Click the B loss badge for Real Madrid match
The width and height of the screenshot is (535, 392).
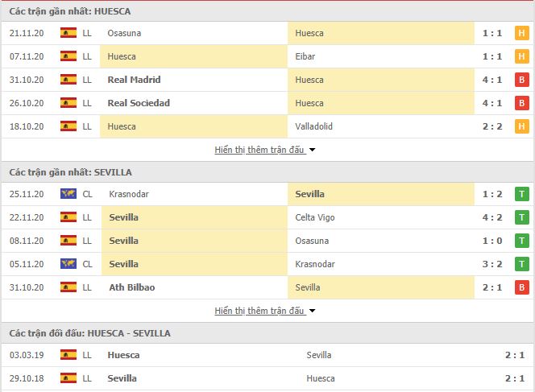pyautogui.click(x=521, y=80)
